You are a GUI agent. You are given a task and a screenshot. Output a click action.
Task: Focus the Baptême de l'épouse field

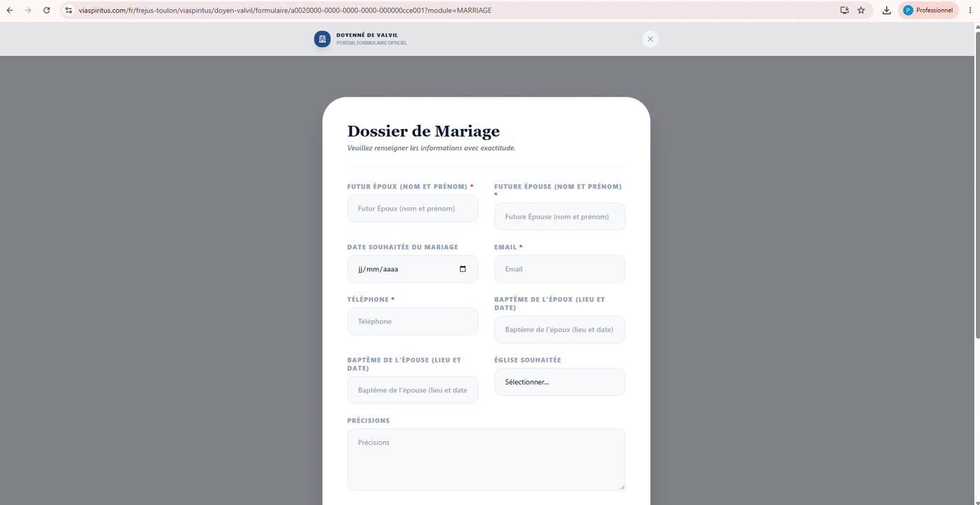(x=412, y=390)
